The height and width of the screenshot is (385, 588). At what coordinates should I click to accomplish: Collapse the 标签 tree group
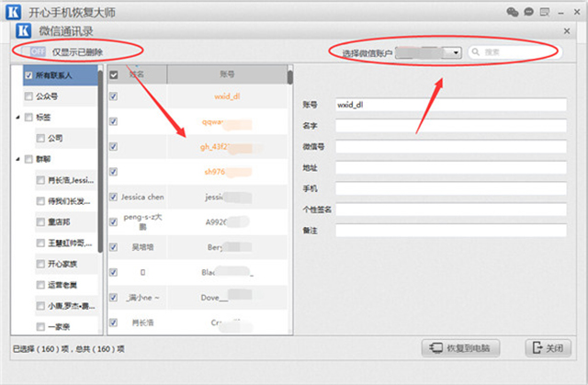click(x=17, y=117)
